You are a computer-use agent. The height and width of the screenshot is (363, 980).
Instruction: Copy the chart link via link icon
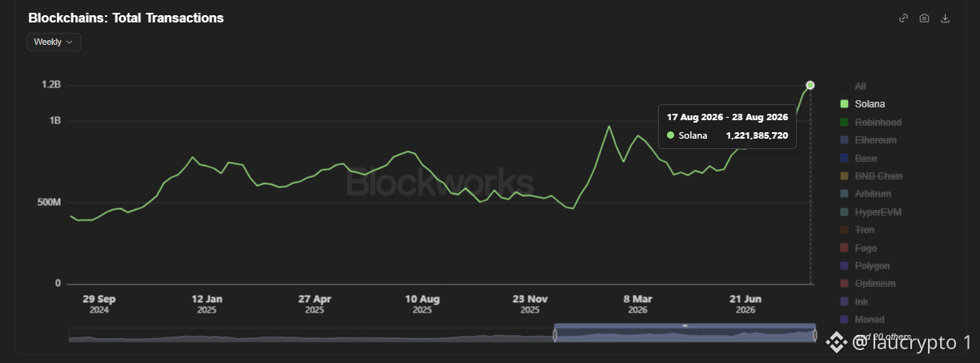903,18
